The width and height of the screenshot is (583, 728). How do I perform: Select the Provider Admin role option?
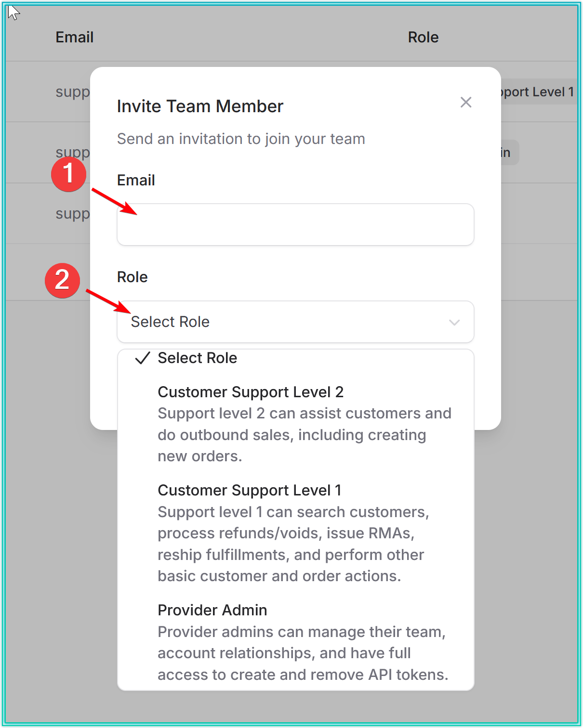click(212, 611)
